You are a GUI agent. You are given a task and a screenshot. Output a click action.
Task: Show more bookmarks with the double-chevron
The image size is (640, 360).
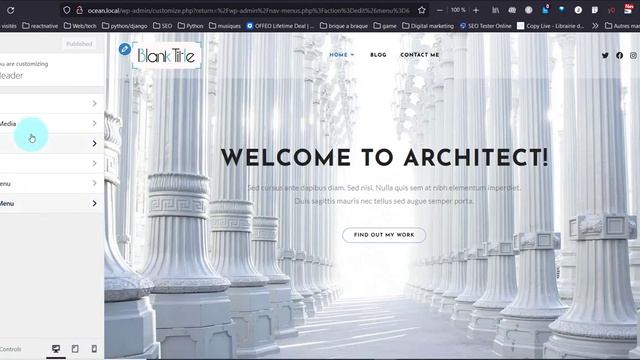pos(596,26)
